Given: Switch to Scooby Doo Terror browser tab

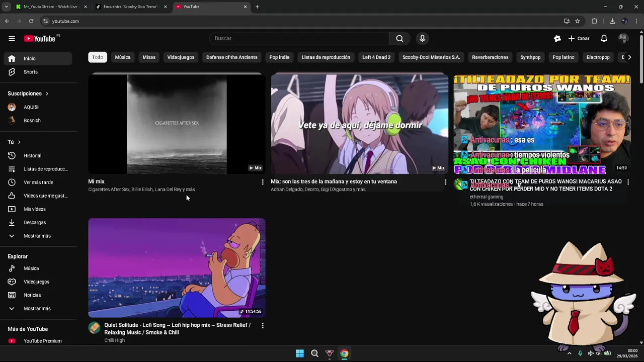Looking at the screenshot, I should (x=131, y=7).
